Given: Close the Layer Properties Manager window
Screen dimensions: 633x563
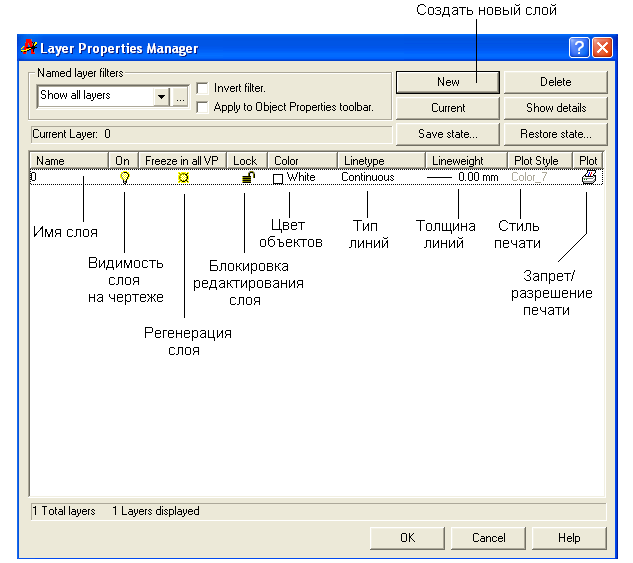Looking at the screenshot, I should coord(602,48).
